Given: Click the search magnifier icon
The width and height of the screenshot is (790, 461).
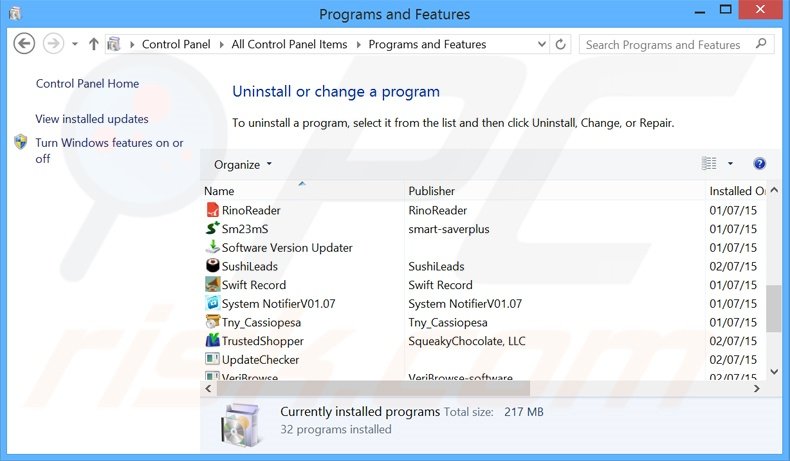Looking at the screenshot, I should 761,44.
